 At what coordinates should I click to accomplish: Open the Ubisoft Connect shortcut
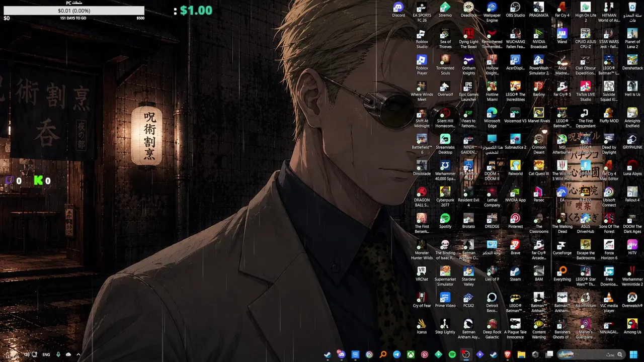[x=609, y=197]
